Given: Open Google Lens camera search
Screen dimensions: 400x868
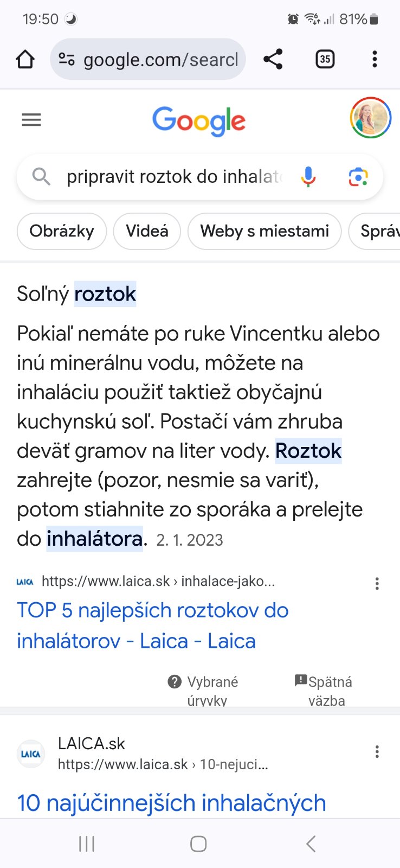Looking at the screenshot, I should [358, 177].
